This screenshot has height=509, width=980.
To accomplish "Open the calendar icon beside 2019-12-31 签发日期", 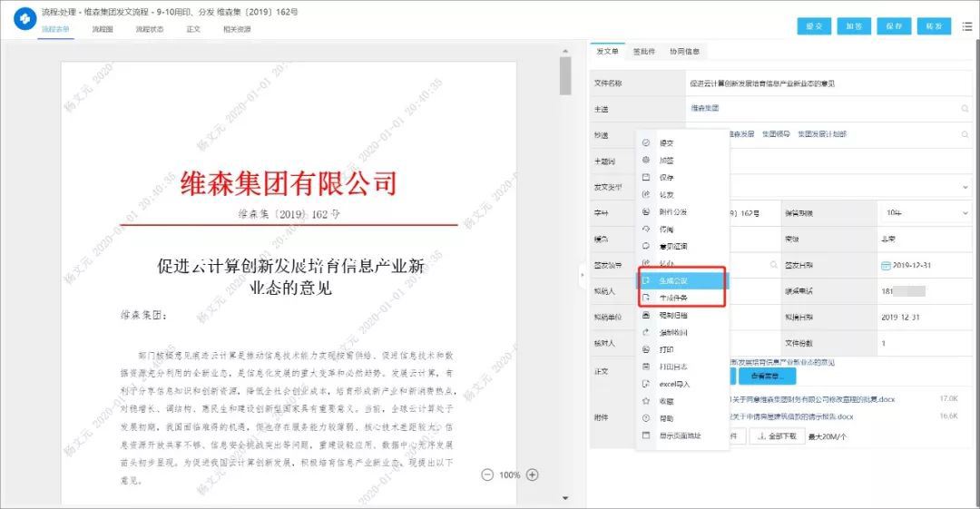I will 886,265.
